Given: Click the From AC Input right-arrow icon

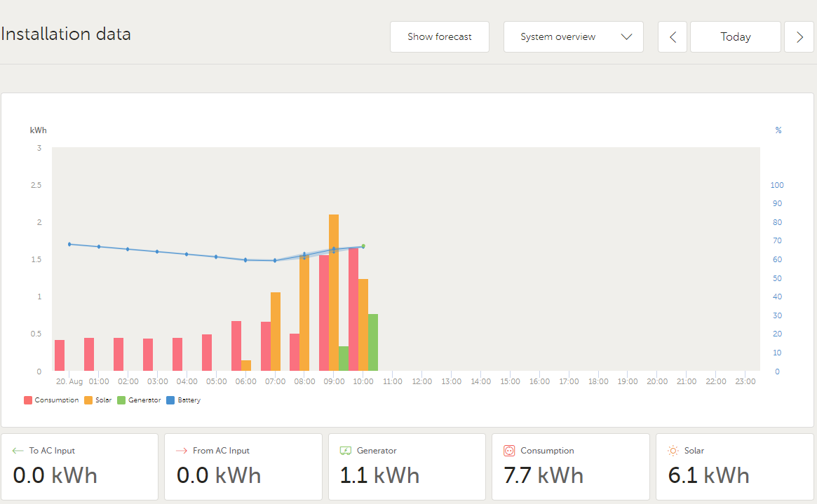Looking at the screenshot, I should (x=182, y=451).
